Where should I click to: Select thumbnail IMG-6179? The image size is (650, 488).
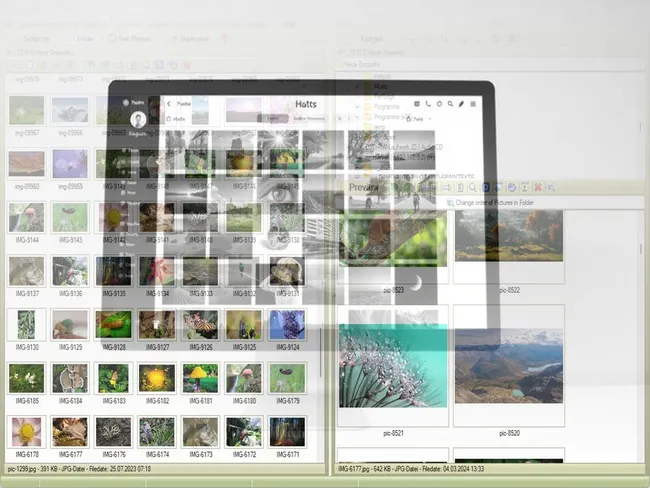tap(287, 378)
